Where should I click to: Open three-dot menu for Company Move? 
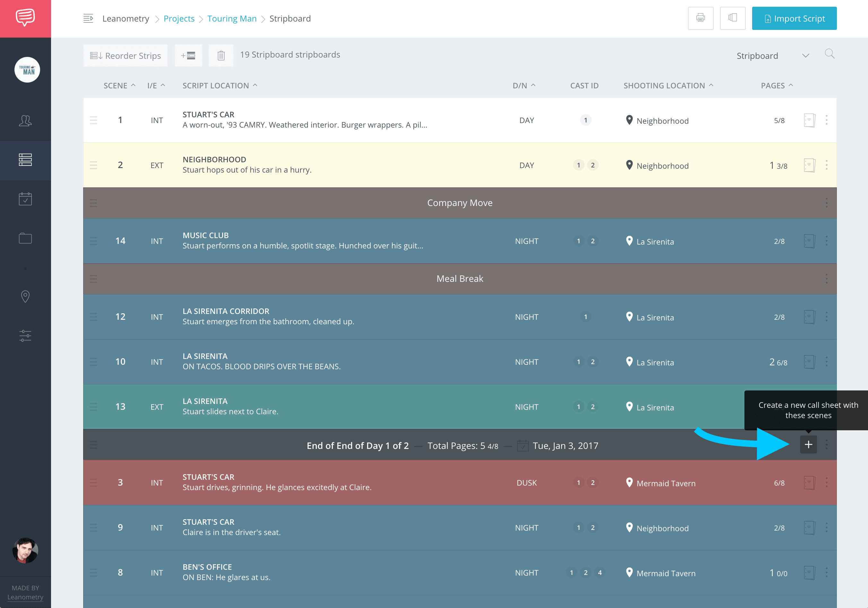click(x=826, y=203)
